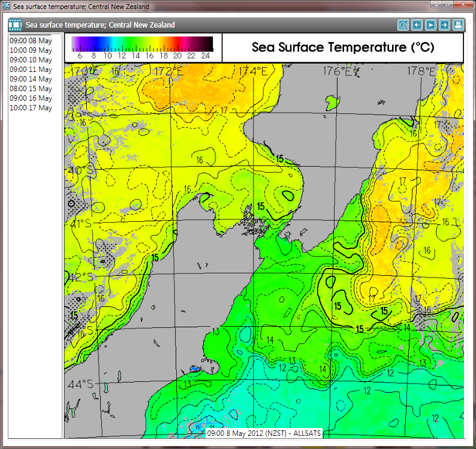Screen dimensions: 476x449
Task: Choose the 09:00 10 May frame
Action: [x=31, y=60]
